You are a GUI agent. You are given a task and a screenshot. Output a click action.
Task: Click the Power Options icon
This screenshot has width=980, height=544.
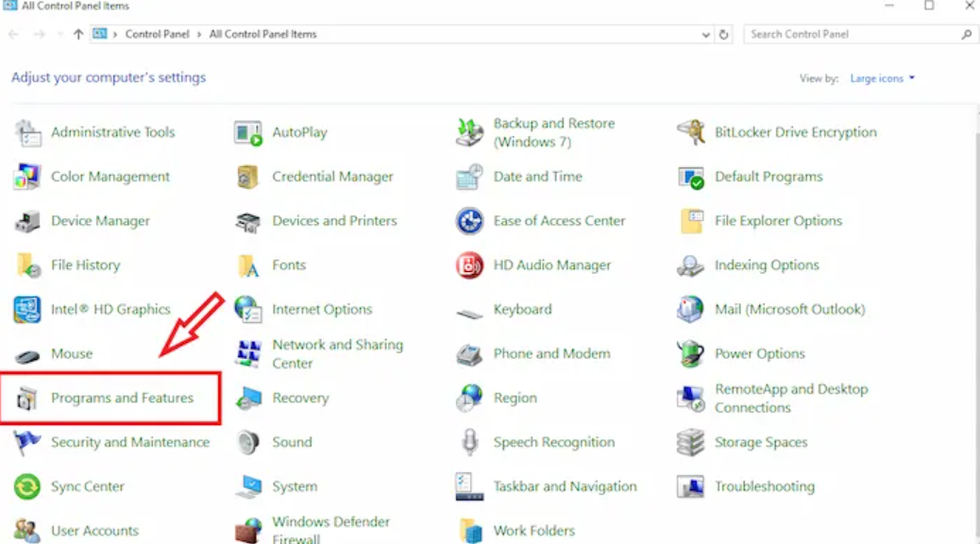point(690,354)
